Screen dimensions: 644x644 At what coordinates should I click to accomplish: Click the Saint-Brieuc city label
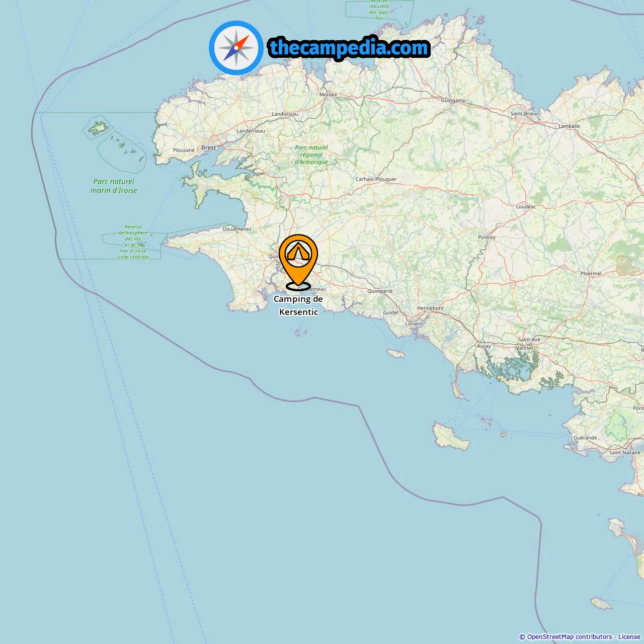525,113
